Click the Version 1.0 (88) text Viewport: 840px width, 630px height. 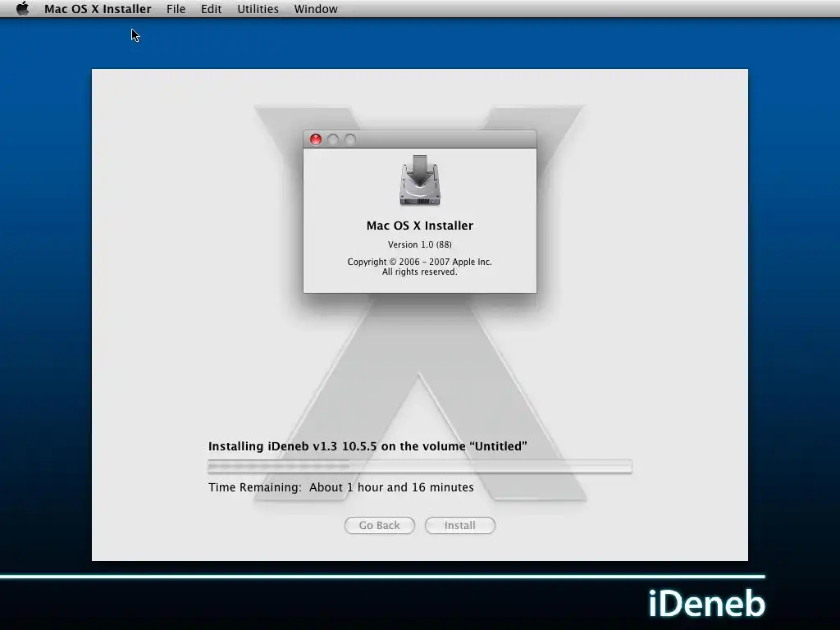pos(419,244)
